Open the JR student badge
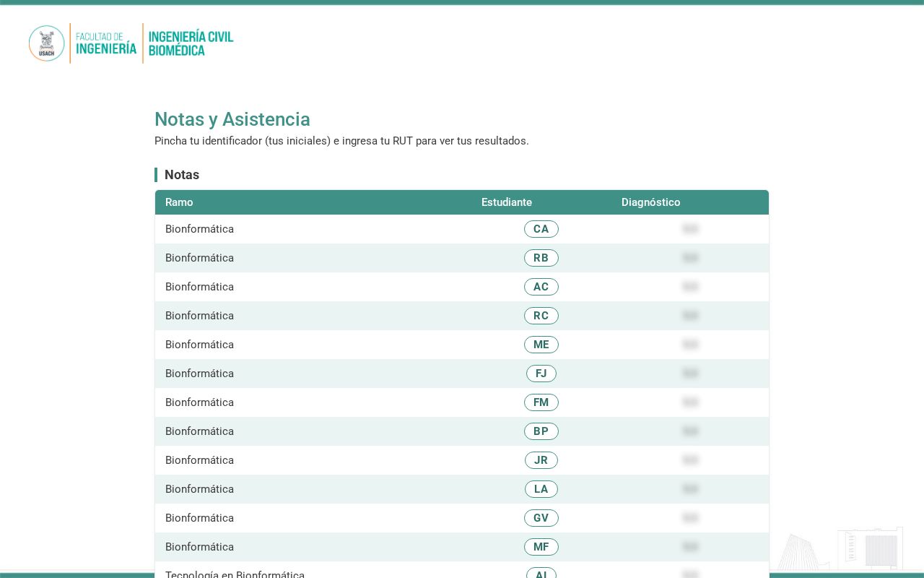 coord(541,460)
